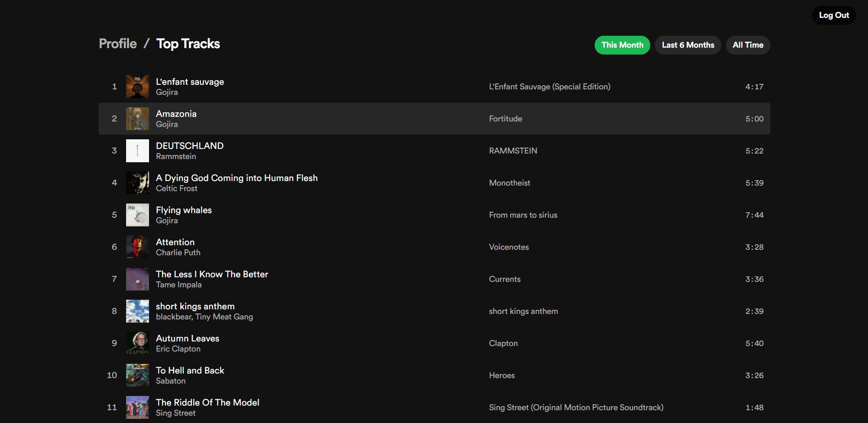
Task: Enable the All Time filter
Action: click(747, 45)
